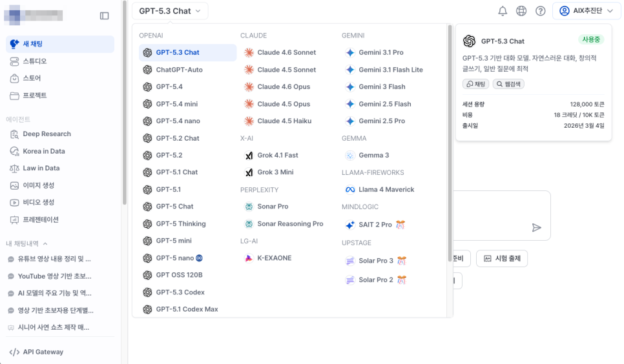Screen dimensions: 624x364
Task: Collapse the 내 채팅내역 section chevron
Action: [x=45, y=243]
